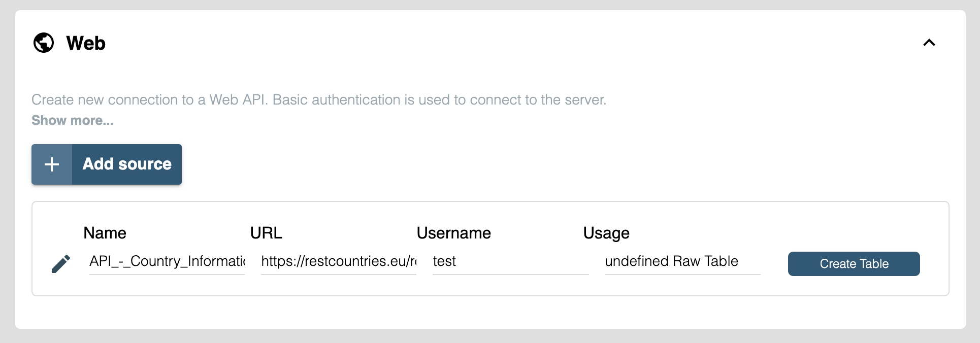Click the Username column label
This screenshot has width=980, height=343.
tap(453, 233)
